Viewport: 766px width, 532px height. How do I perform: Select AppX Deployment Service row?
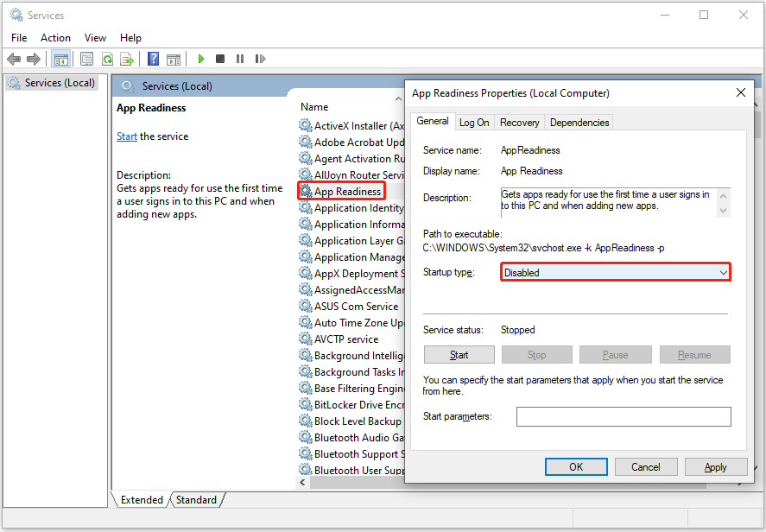[x=351, y=274]
